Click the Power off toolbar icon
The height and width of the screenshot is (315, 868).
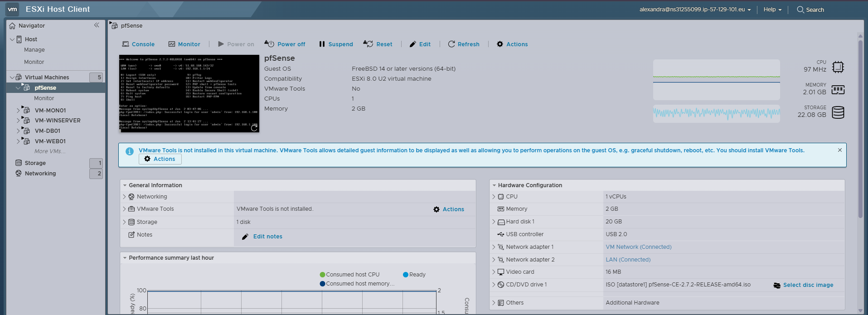(270, 44)
